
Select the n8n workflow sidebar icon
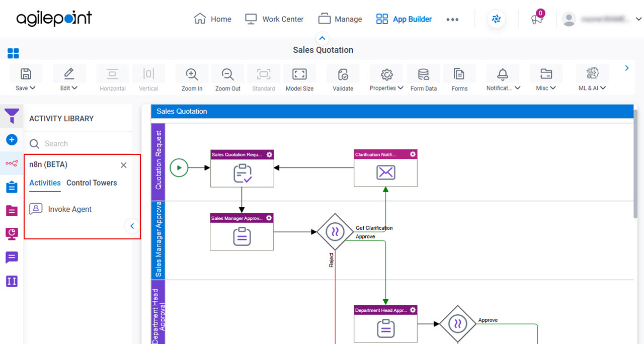point(12,163)
